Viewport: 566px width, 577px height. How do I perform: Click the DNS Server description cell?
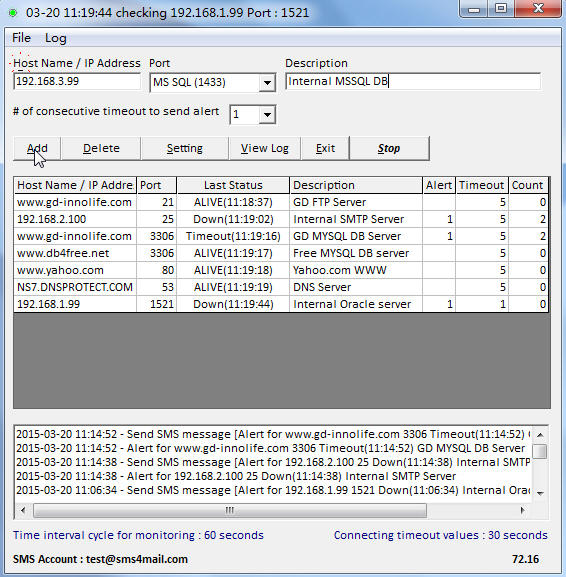[x=356, y=287]
